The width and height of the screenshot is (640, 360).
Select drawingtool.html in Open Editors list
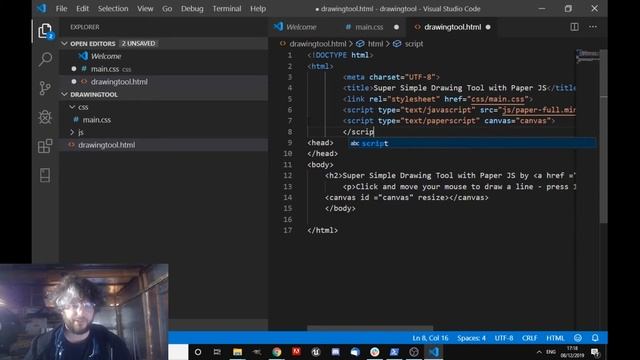(119, 82)
